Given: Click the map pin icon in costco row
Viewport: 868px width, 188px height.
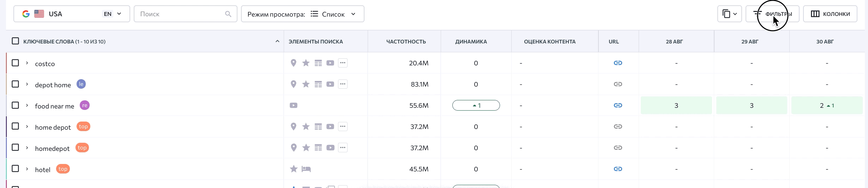Looking at the screenshot, I should [293, 63].
